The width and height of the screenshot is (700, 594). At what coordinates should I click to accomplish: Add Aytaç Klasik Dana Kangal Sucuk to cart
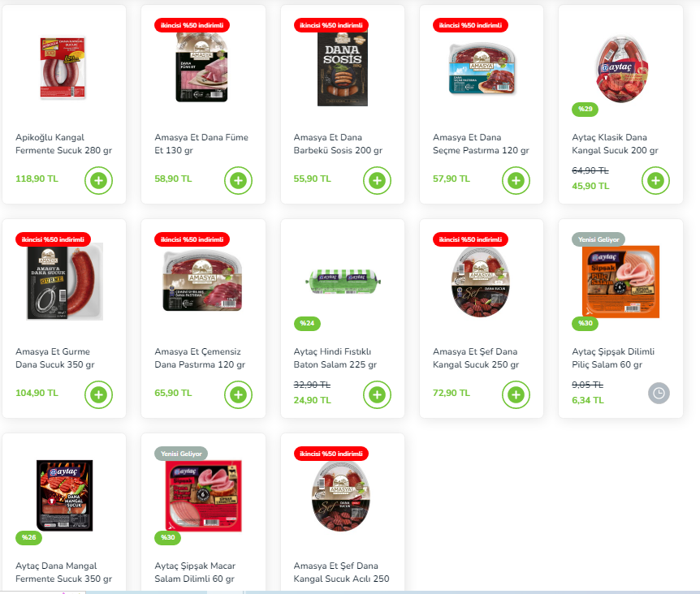(x=655, y=181)
